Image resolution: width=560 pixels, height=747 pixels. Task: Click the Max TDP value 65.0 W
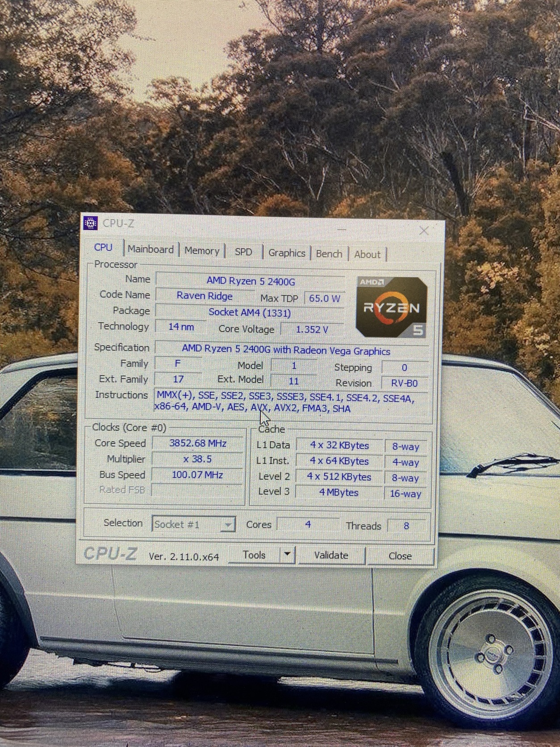pos(324,298)
